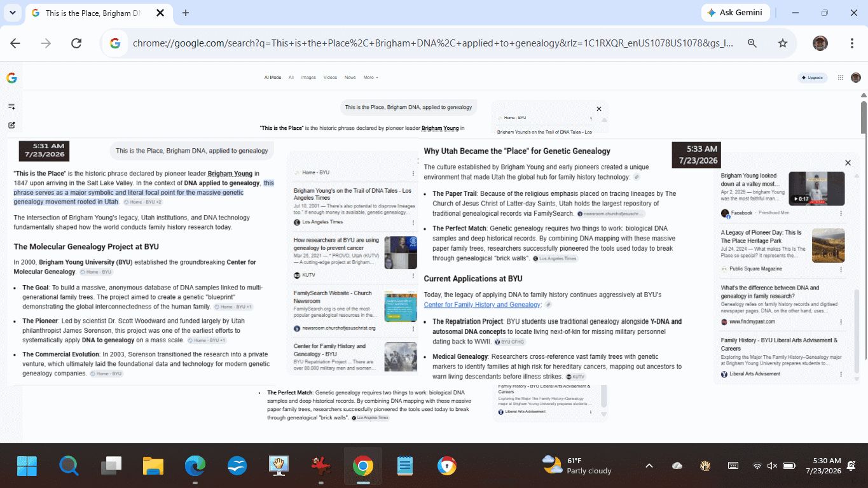Go back using Chrome's back arrow
The height and width of the screenshot is (488, 868).
pyautogui.click(x=15, y=43)
